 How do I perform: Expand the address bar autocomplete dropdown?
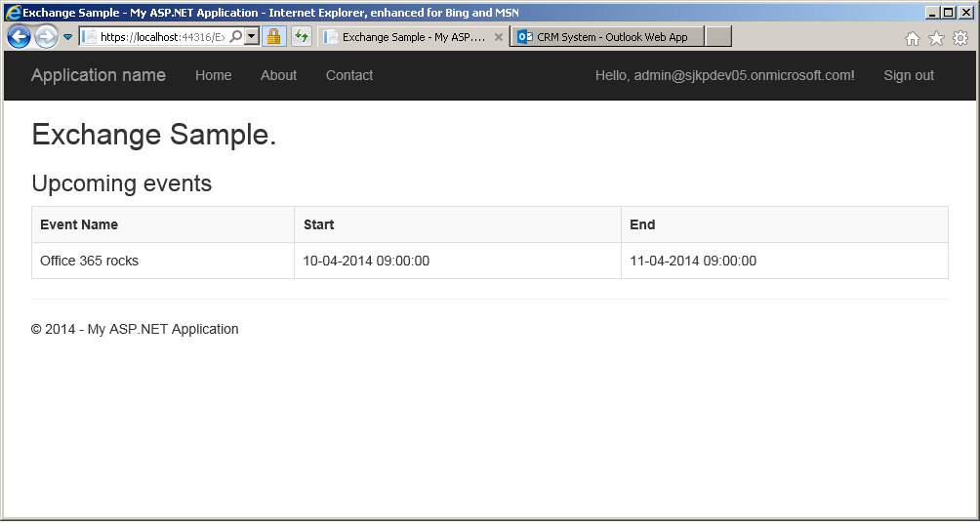[x=251, y=37]
